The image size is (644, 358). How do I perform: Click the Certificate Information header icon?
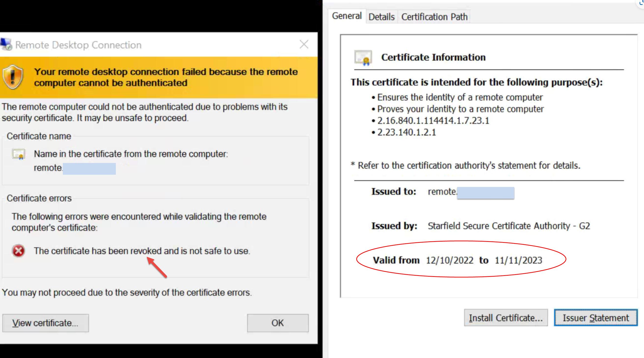click(363, 58)
